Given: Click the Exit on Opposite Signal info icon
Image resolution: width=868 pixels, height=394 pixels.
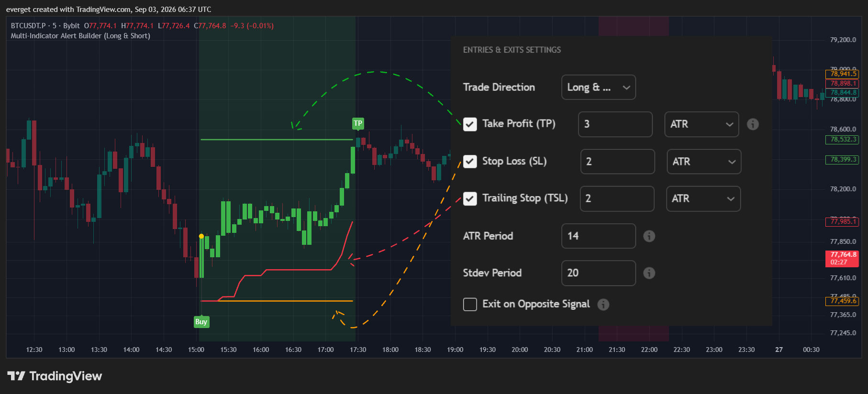Looking at the screenshot, I should tap(603, 305).
